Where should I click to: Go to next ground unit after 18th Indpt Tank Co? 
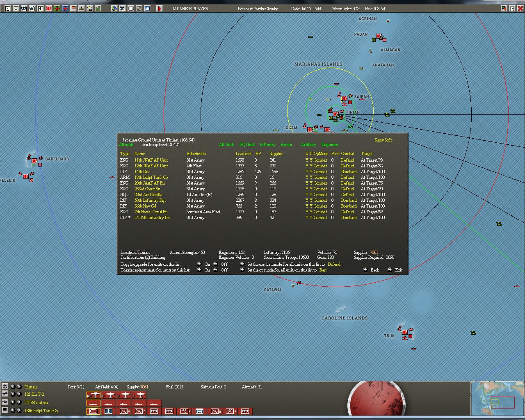pos(19,410)
